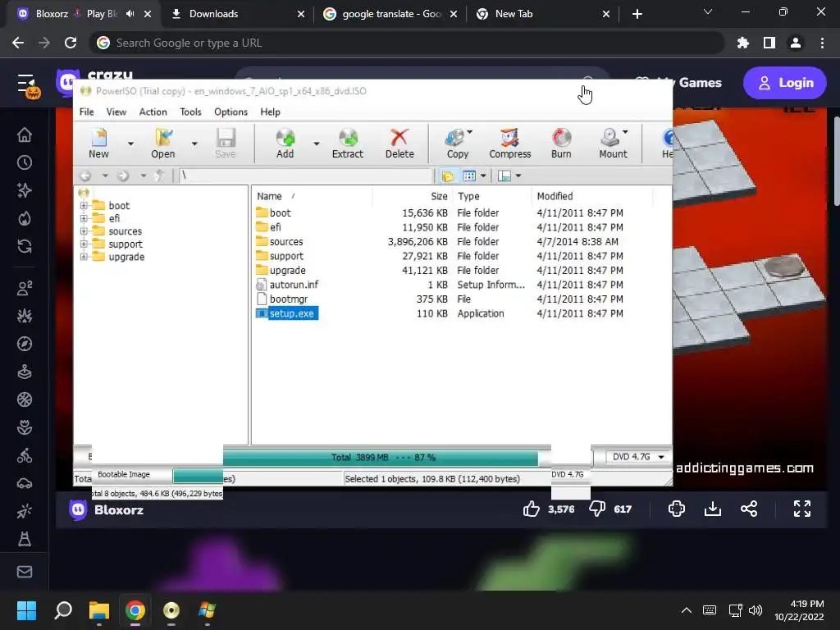
Task: Click the volume icon in system tray
Action: click(756, 610)
